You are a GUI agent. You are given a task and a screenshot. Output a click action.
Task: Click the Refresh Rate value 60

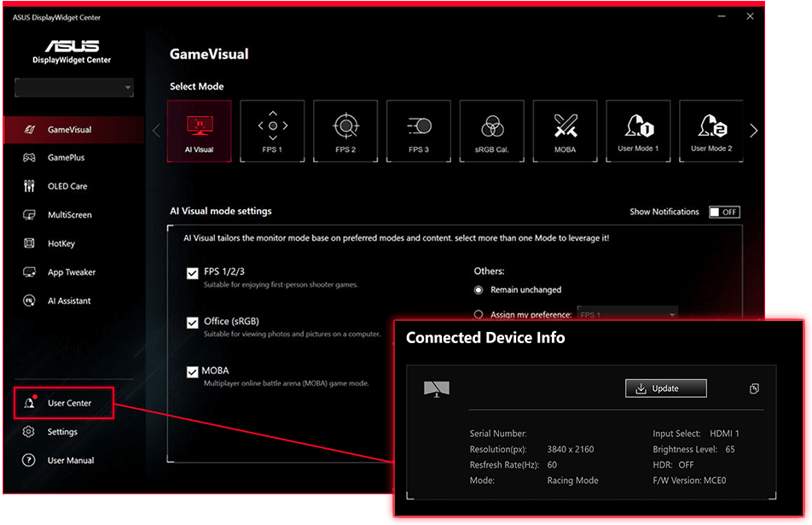pos(552,465)
